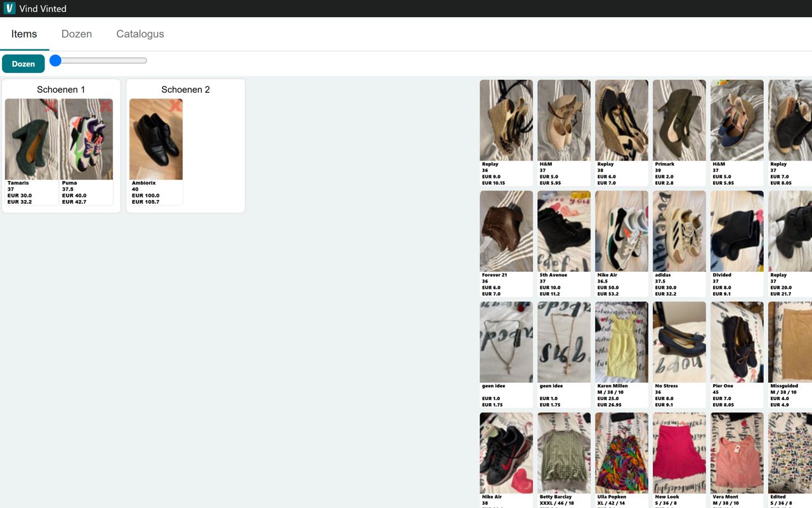Remove the Tamaris shoe from Schoenen 1
The width and height of the screenshot is (812, 508).
(51, 107)
